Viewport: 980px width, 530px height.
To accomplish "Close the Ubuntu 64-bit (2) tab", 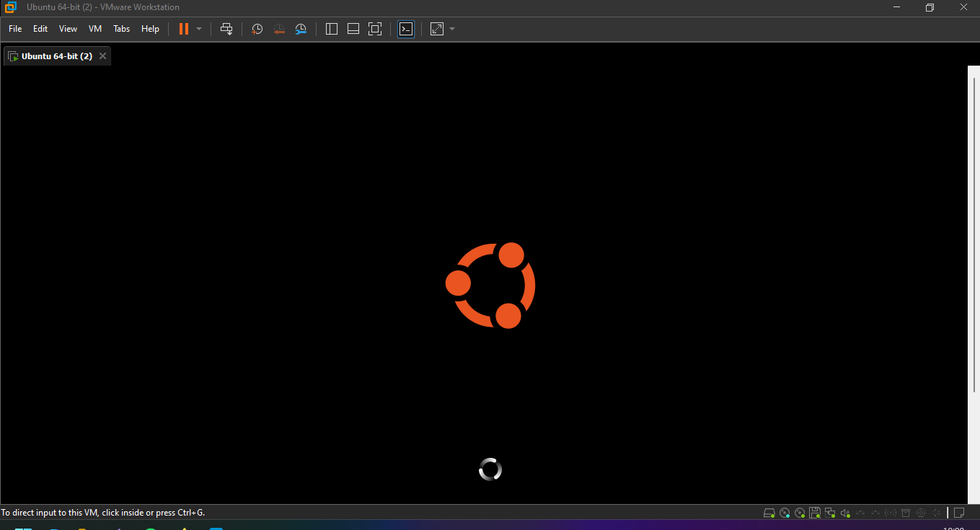I will click(102, 56).
